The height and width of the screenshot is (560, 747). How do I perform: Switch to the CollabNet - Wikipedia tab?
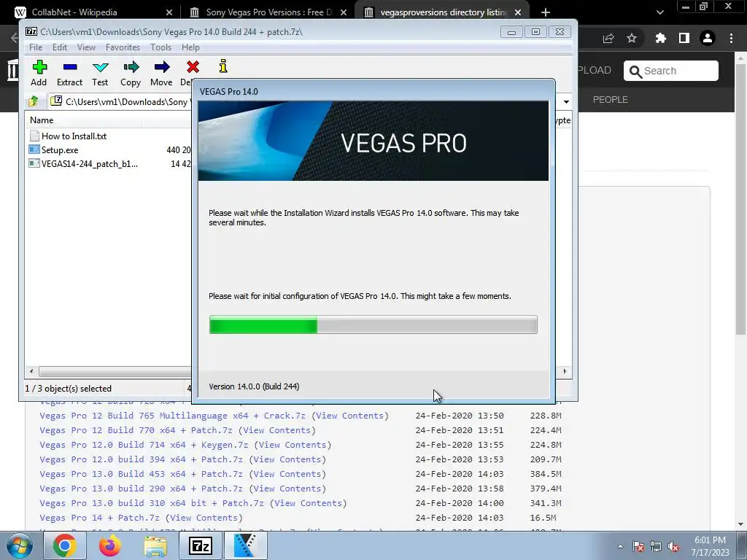pyautogui.click(x=74, y=12)
